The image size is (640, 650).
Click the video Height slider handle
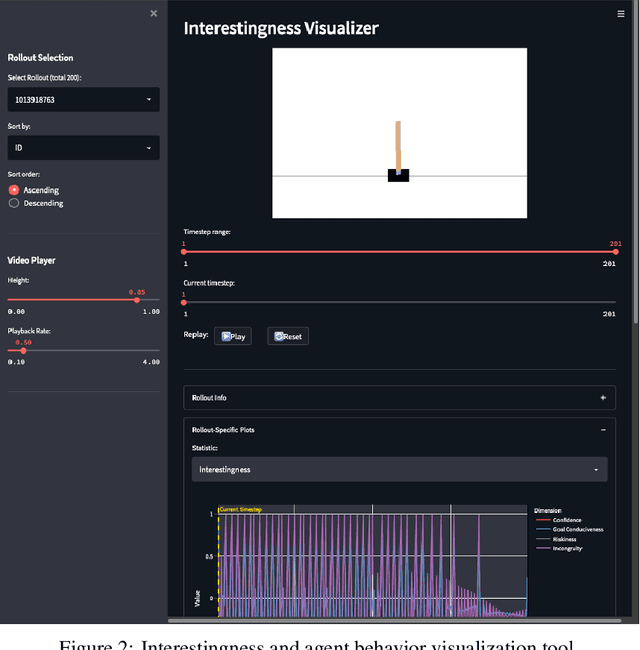coord(137,300)
